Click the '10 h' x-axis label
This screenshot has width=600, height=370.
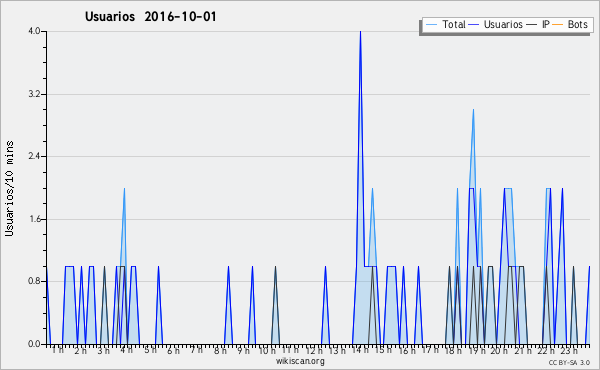point(267,350)
